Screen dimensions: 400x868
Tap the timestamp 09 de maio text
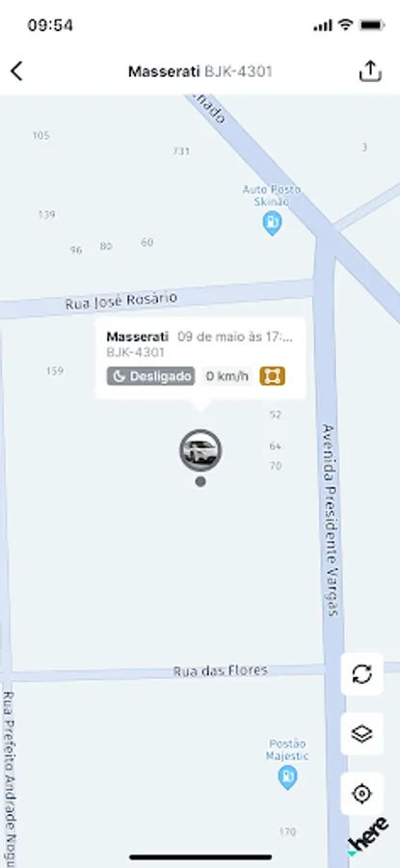click(235, 338)
